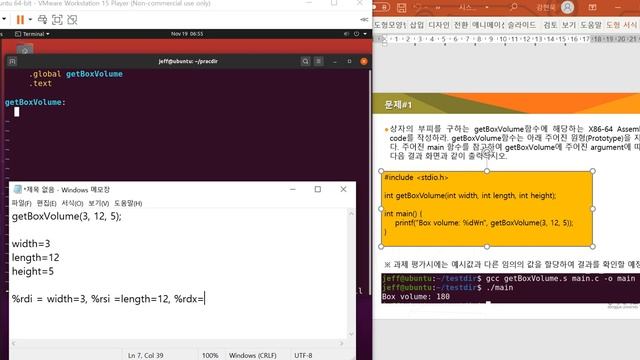This screenshot has width=640, height=360.
Task: Open the 도움말(H) menu in Notepad
Action: 128,203
